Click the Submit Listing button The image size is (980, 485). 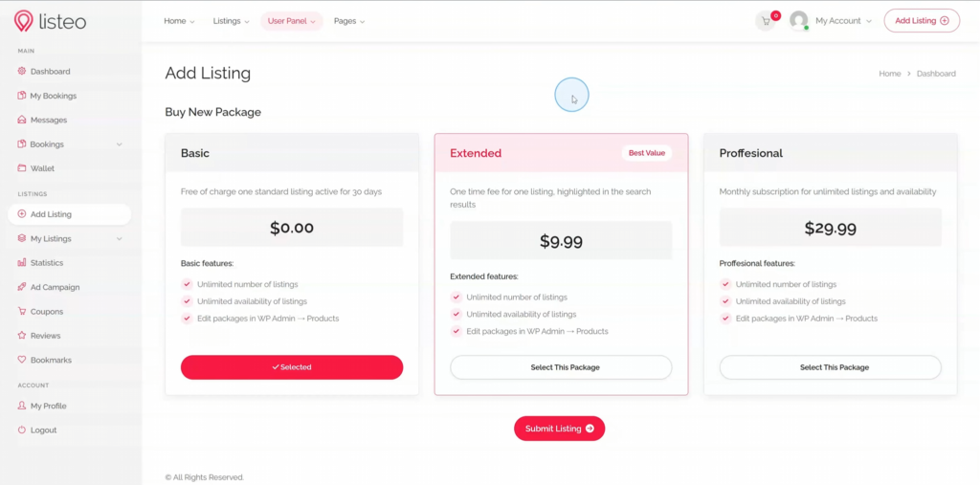point(559,429)
